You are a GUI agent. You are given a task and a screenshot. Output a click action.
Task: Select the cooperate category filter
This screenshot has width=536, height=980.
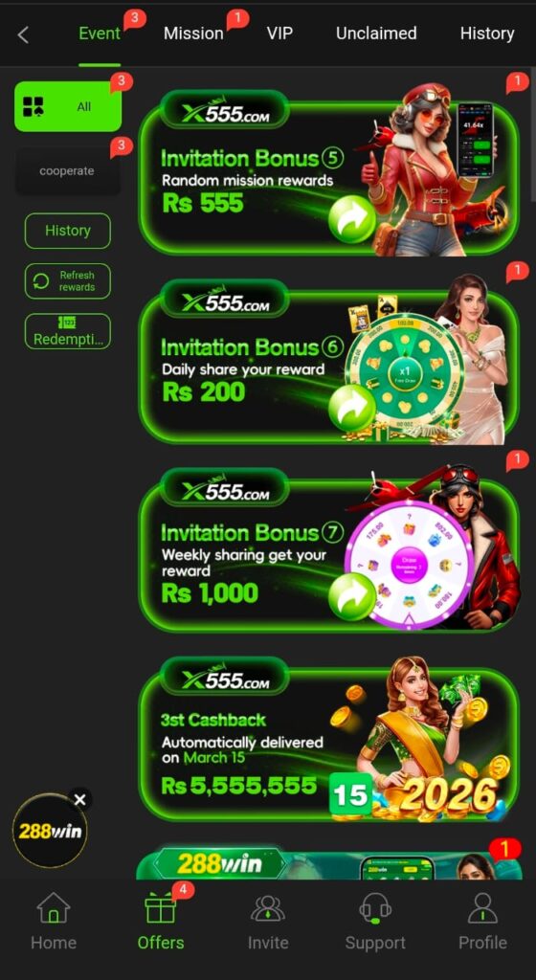tap(67, 170)
